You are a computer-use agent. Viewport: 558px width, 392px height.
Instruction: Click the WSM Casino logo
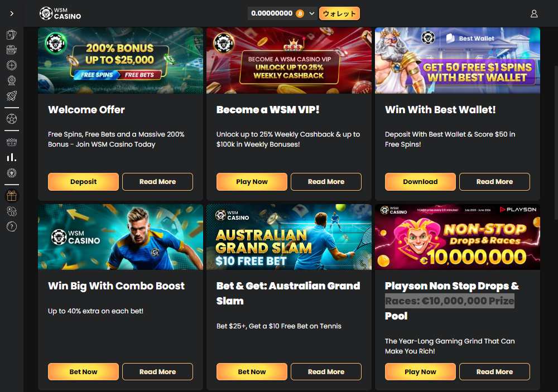click(x=60, y=13)
